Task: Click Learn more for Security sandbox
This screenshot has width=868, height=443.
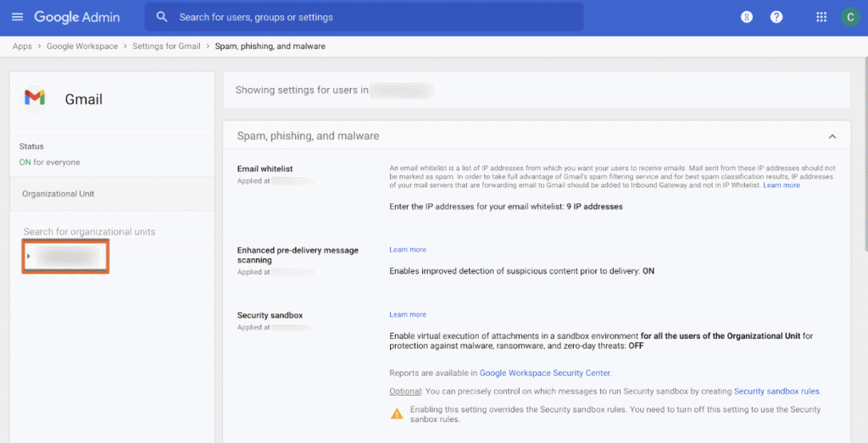Action: 408,314
